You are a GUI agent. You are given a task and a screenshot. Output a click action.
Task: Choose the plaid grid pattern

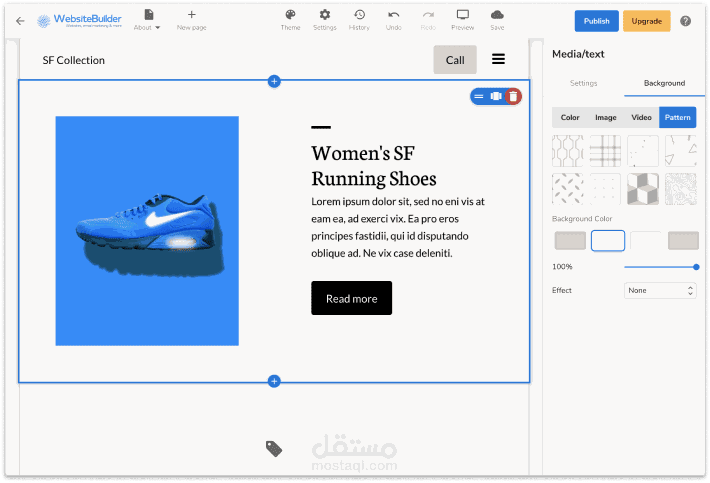coord(605,151)
